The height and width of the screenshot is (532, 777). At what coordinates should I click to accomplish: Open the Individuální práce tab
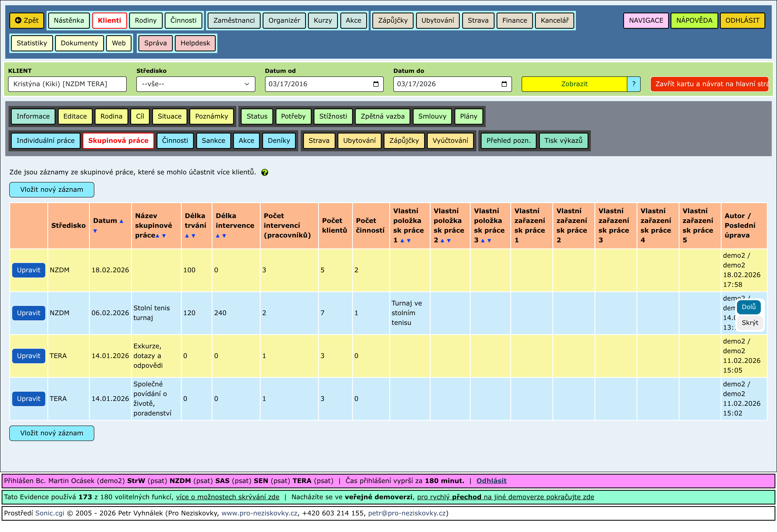point(46,141)
